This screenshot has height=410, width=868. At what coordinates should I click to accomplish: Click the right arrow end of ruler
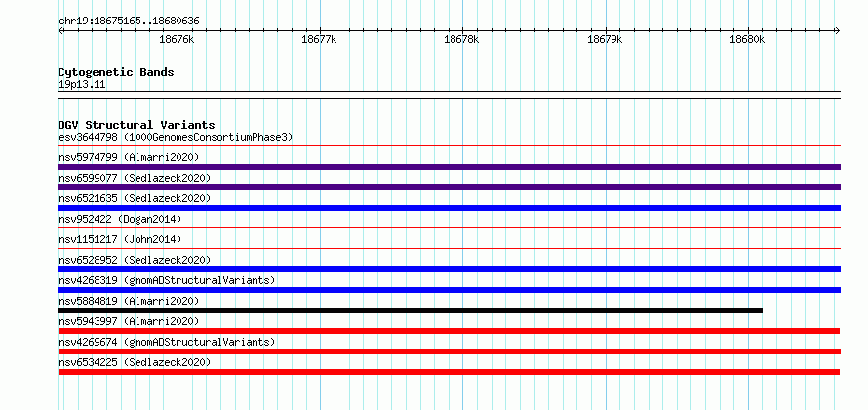(838, 30)
